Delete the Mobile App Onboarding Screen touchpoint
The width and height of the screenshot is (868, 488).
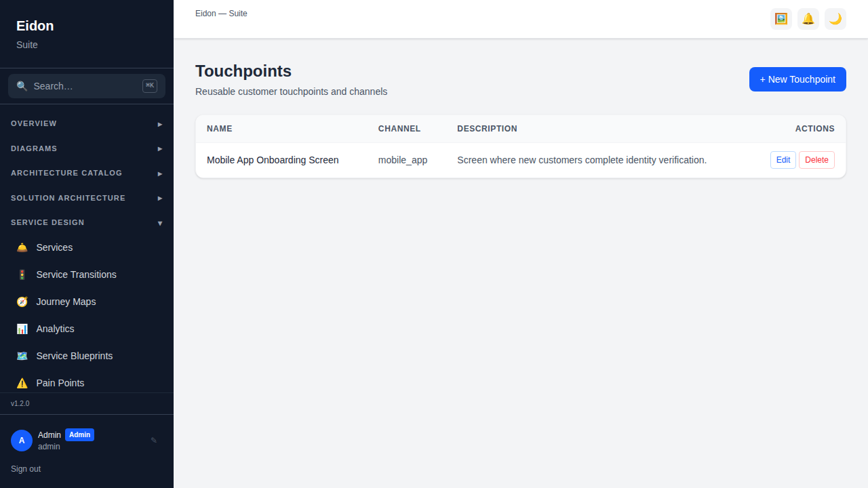pyautogui.click(x=816, y=160)
